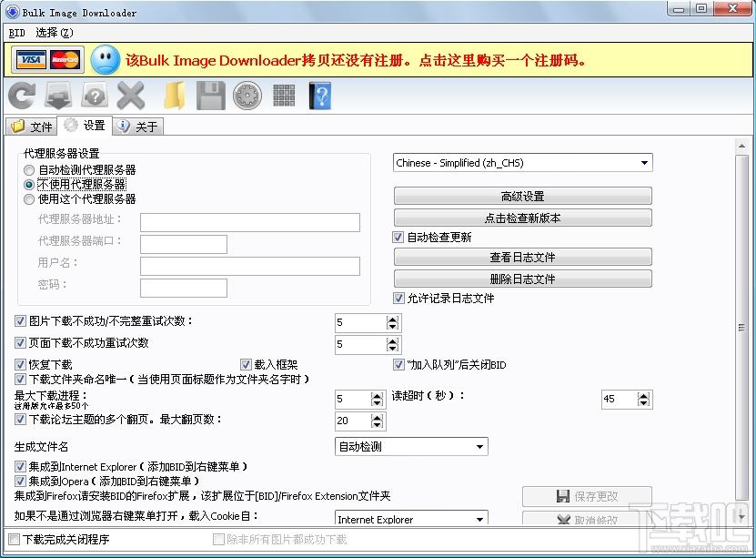
Task: Open the 生成文件名 自动检测 dropdown
Action: (411, 447)
